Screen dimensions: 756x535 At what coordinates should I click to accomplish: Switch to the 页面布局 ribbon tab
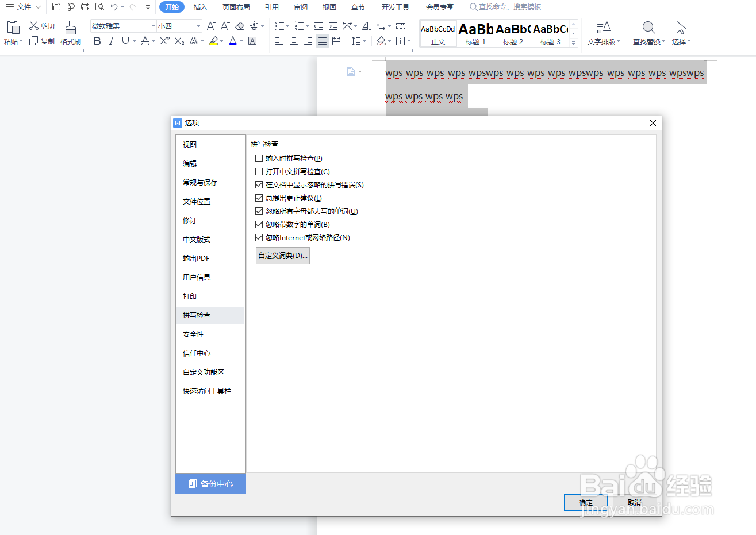[x=237, y=7]
